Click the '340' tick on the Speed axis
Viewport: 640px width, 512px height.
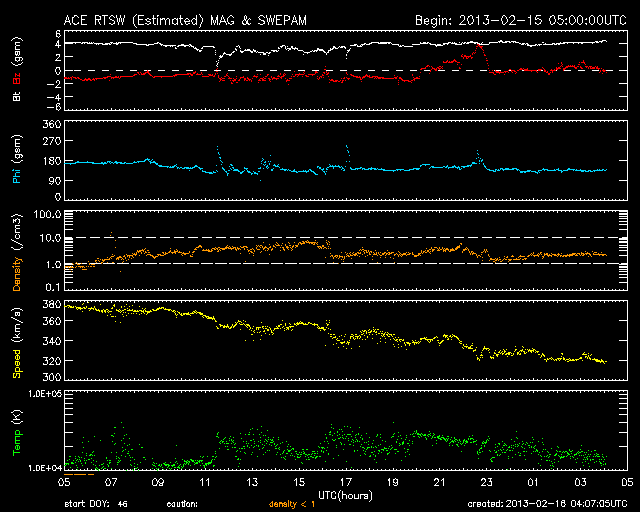pyautogui.click(x=52, y=341)
